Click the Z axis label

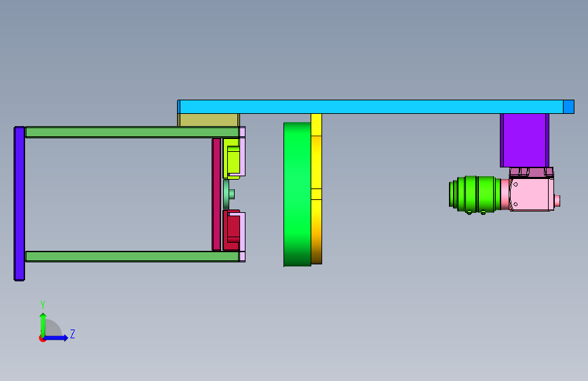click(x=73, y=334)
